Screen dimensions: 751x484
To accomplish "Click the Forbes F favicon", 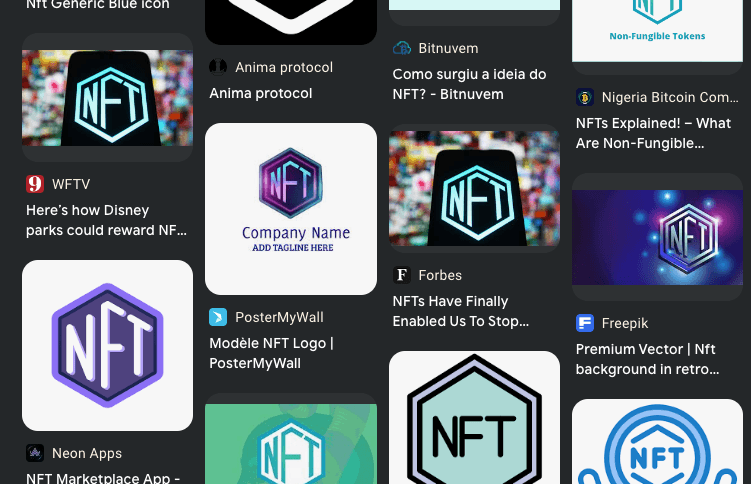I will point(402,275).
